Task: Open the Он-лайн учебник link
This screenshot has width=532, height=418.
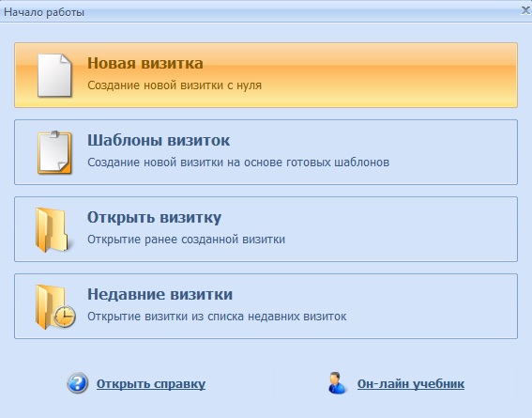Action: 411,384
